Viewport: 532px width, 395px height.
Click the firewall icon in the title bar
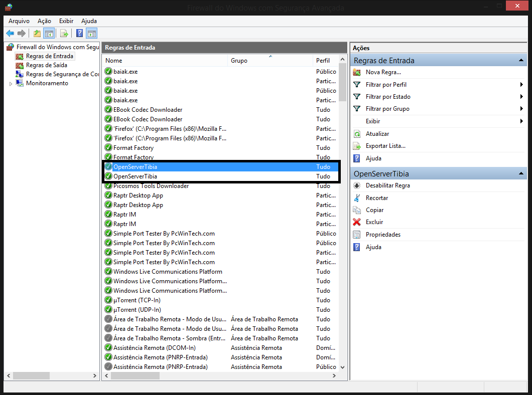pyautogui.click(x=9, y=7)
